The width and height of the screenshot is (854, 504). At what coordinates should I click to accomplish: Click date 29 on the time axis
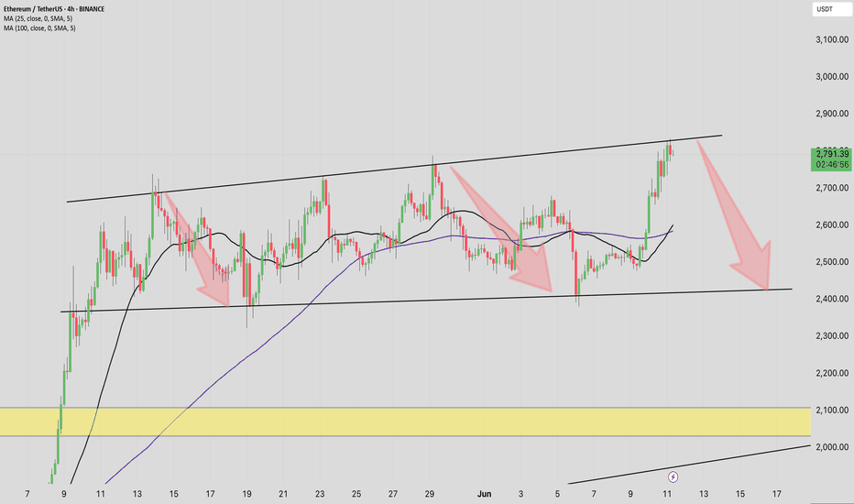(429, 494)
